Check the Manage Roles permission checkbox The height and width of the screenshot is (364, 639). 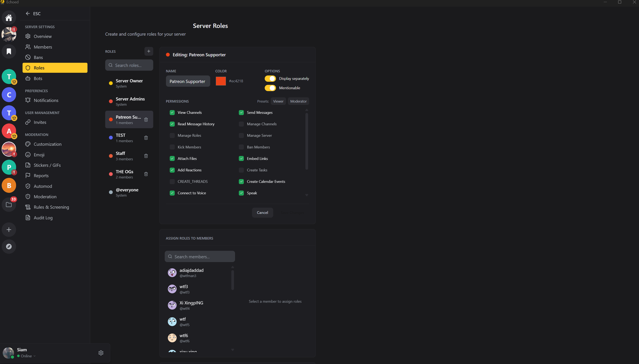pos(172,136)
